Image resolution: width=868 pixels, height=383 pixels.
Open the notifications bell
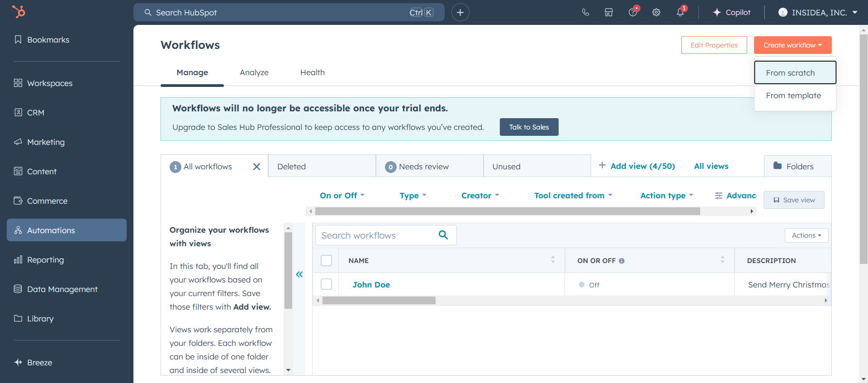coord(680,12)
